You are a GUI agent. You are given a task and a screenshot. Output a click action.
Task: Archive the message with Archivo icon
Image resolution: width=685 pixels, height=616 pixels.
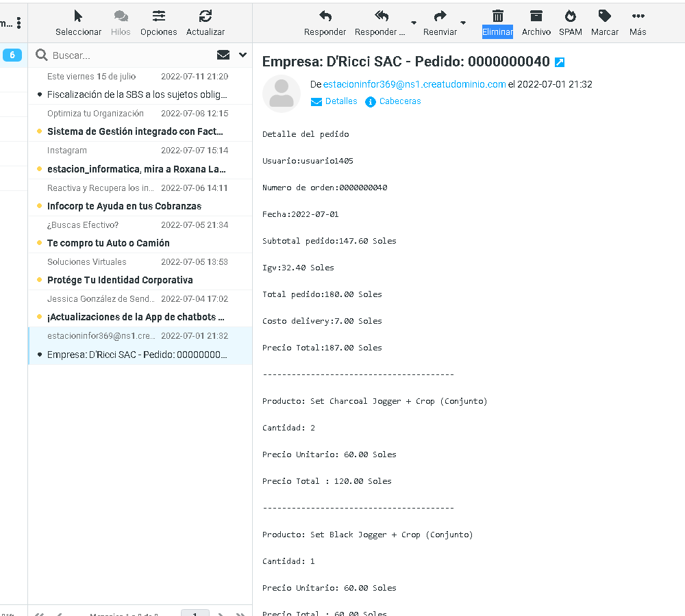536,16
